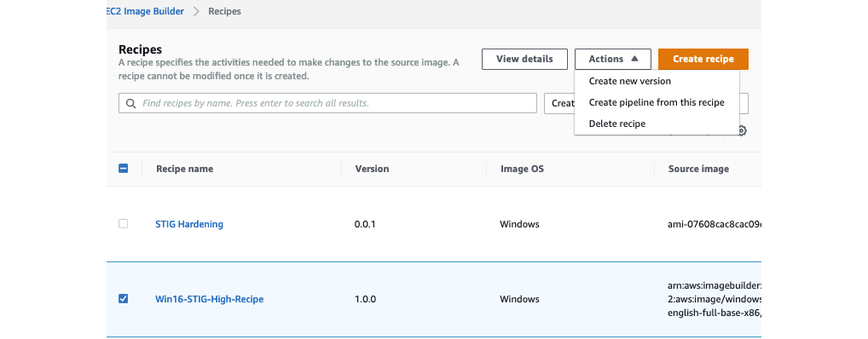
Task: Click the Recipes page heading
Action: (140, 49)
